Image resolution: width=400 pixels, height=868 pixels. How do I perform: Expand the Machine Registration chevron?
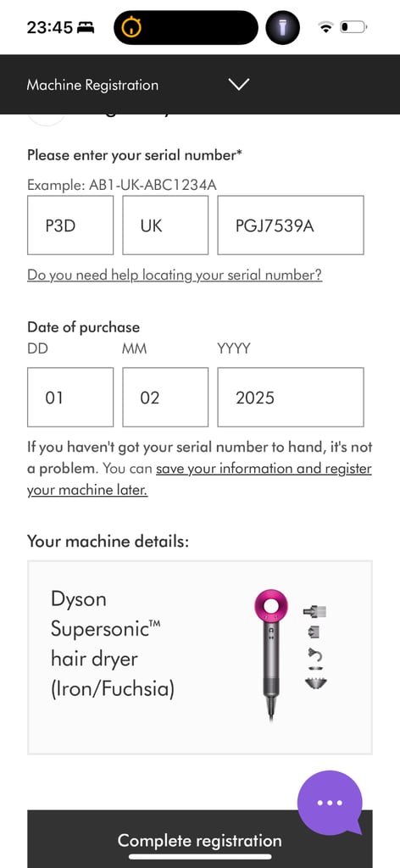tap(239, 84)
